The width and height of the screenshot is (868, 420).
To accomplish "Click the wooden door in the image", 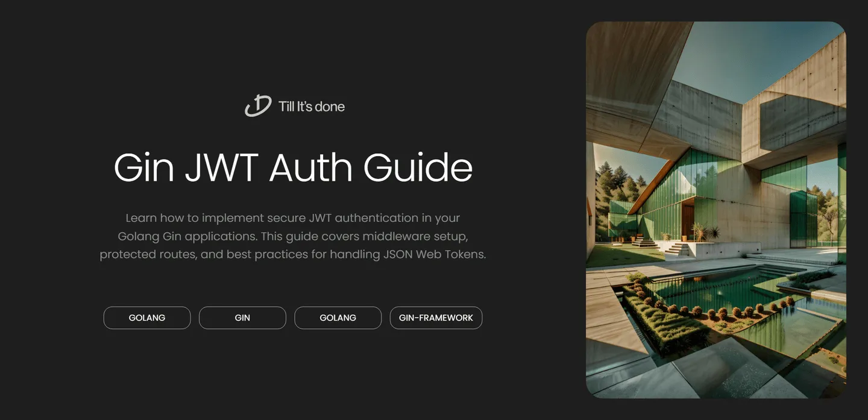I will pos(688,221).
